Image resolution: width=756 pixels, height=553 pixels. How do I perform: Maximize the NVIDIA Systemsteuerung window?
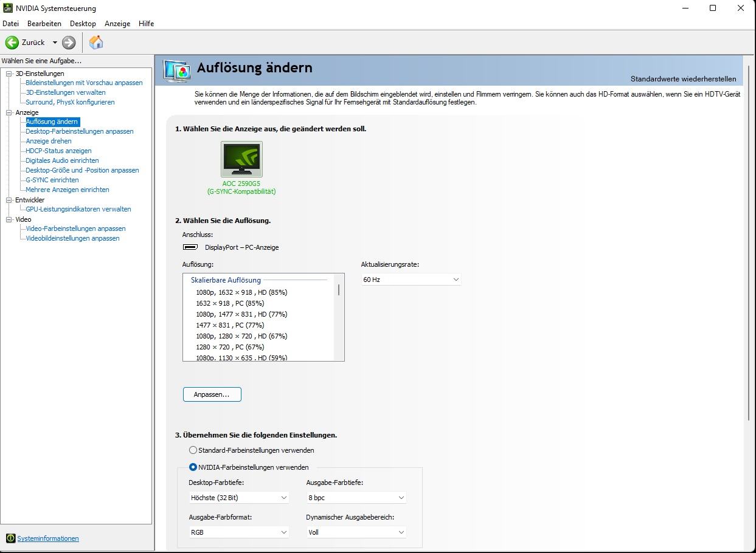click(713, 9)
